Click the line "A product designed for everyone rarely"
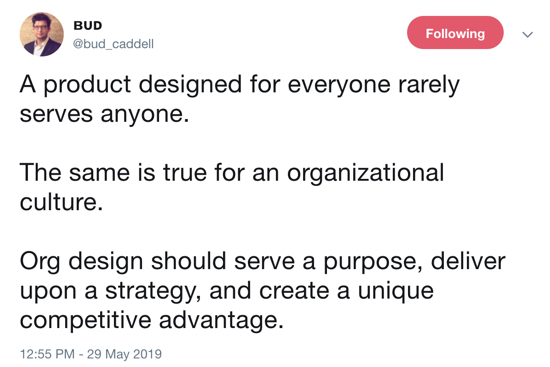 (240, 85)
